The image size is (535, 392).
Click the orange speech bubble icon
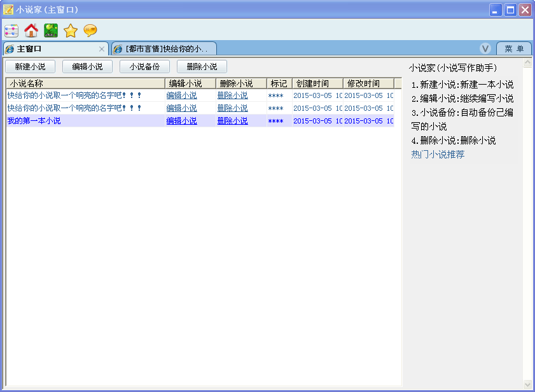click(90, 31)
